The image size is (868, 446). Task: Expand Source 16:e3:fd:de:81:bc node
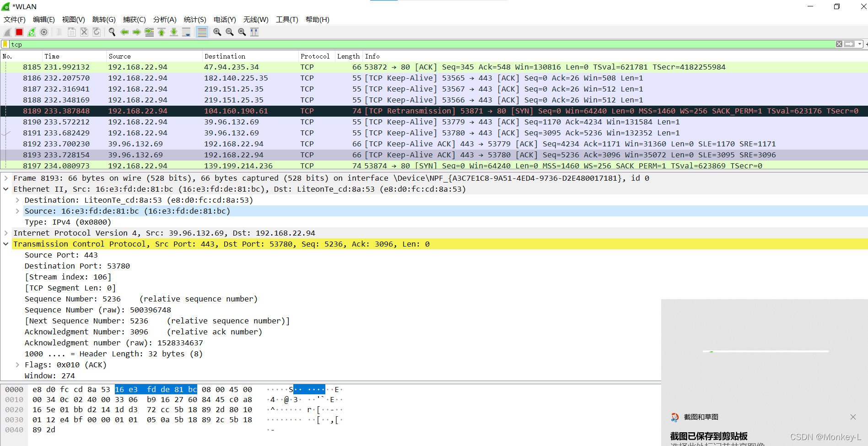point(17,211)
